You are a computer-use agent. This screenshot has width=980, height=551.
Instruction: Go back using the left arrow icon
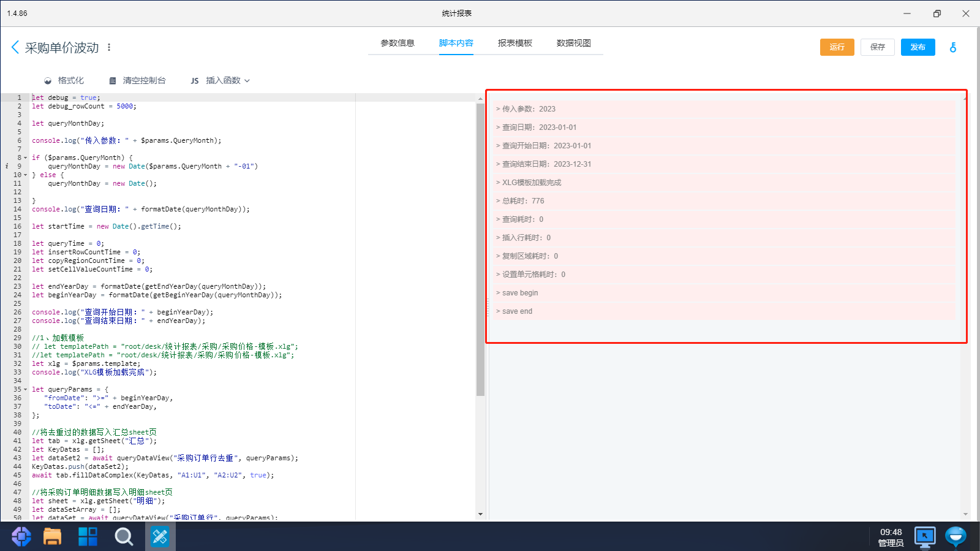coord(15,47)
